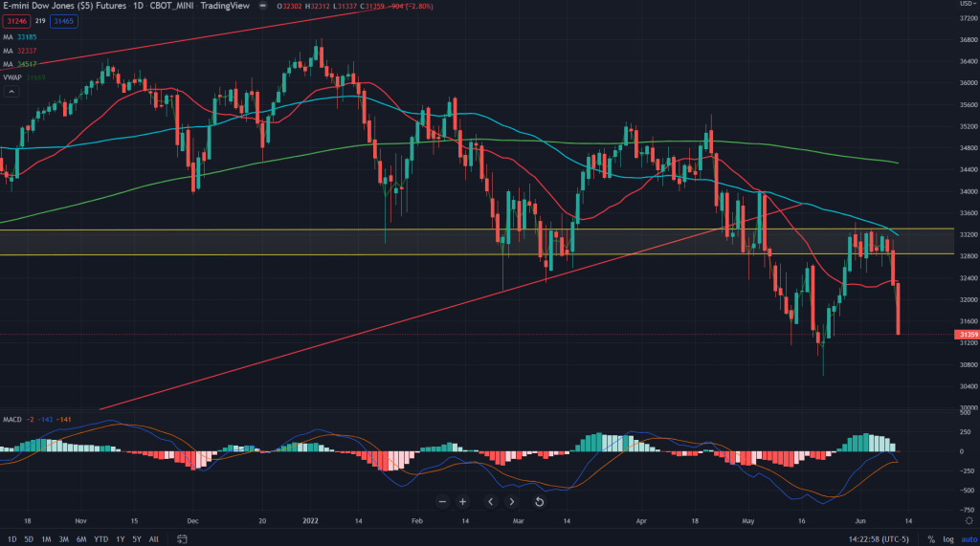This screenshot has width=980, height=546.
Task: Click the red sell price 31246 button
Action: (16, 21)
